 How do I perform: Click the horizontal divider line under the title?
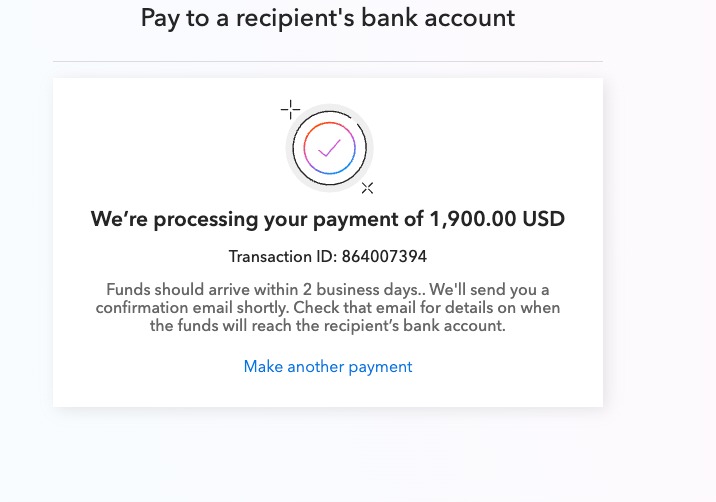point(328,61)
